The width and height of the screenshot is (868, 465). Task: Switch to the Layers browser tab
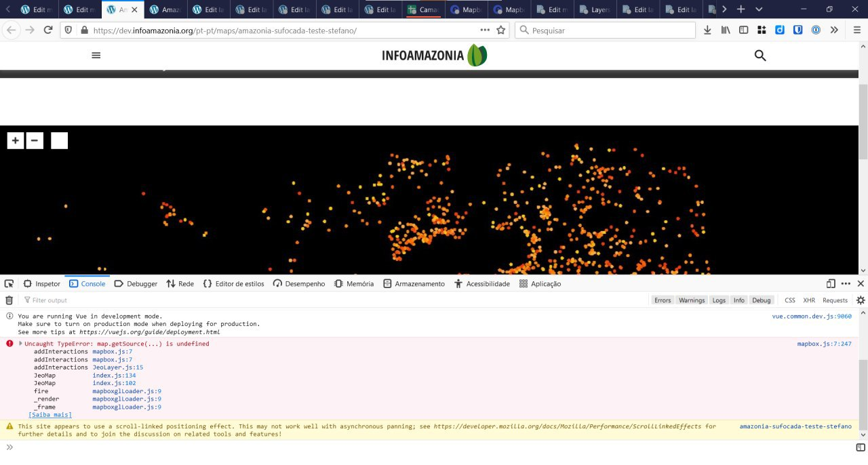(x=594, y=9)
